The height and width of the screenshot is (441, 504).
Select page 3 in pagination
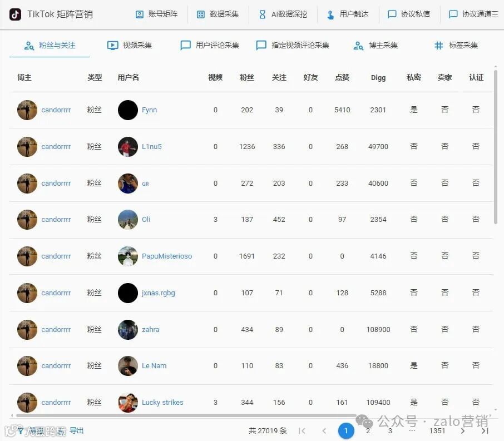390,431
